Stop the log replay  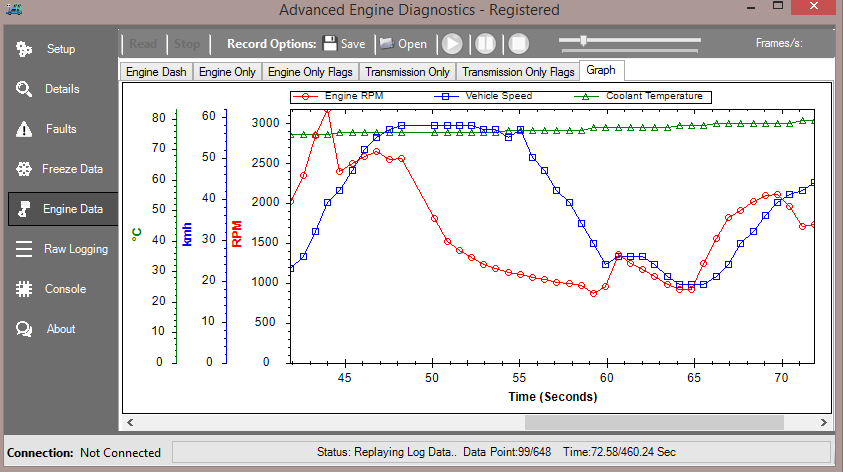point(519,44)
